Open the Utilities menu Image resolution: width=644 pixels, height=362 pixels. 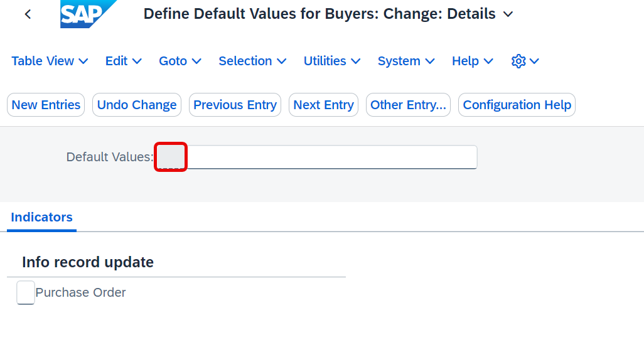click(332, 61)
